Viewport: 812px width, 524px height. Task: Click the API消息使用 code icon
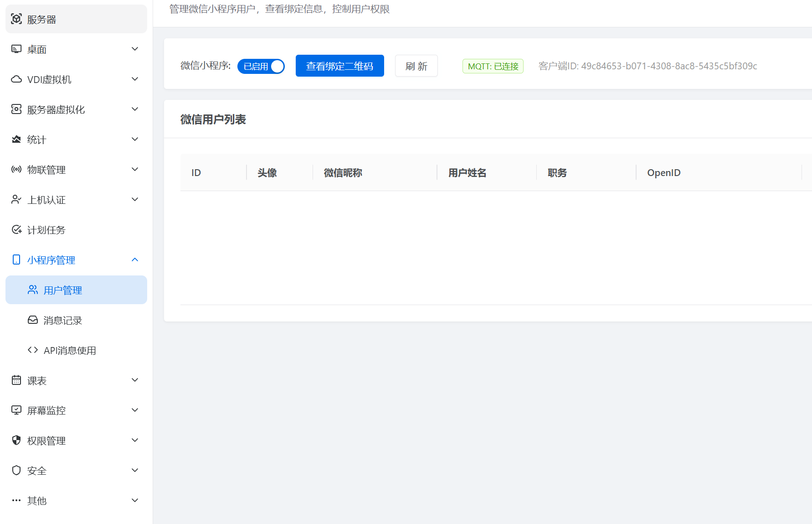click(x=32, y=350)
